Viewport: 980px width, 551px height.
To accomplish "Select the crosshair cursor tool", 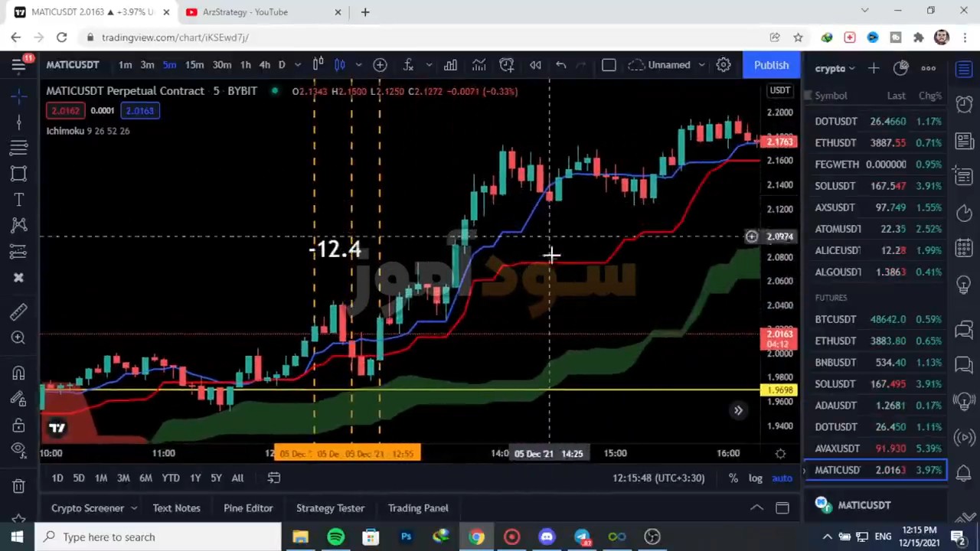I will [x=19, y=96].
